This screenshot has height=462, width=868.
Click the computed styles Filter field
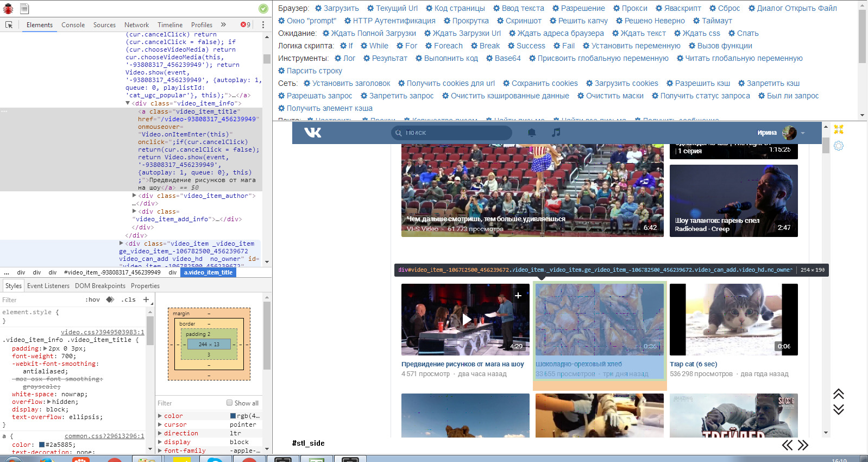pos(190,403)
